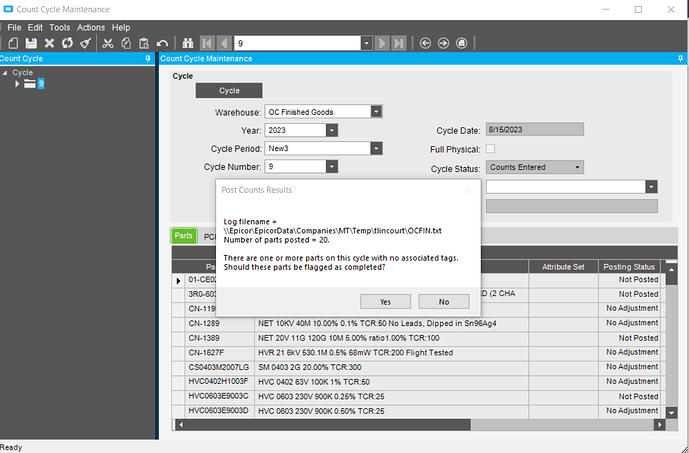This screenshot has height=453, width=689.
Task: Select part CN-1289 cell
Action: 220,323
